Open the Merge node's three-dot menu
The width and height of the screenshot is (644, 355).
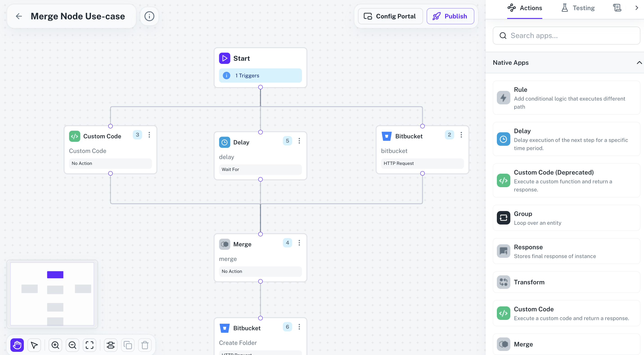click(299, 243)
